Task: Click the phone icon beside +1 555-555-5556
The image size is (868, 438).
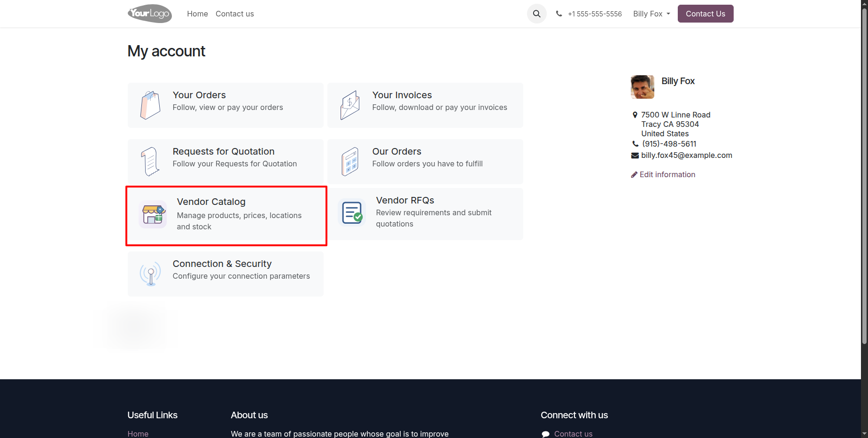Action: tap(559, 14)
